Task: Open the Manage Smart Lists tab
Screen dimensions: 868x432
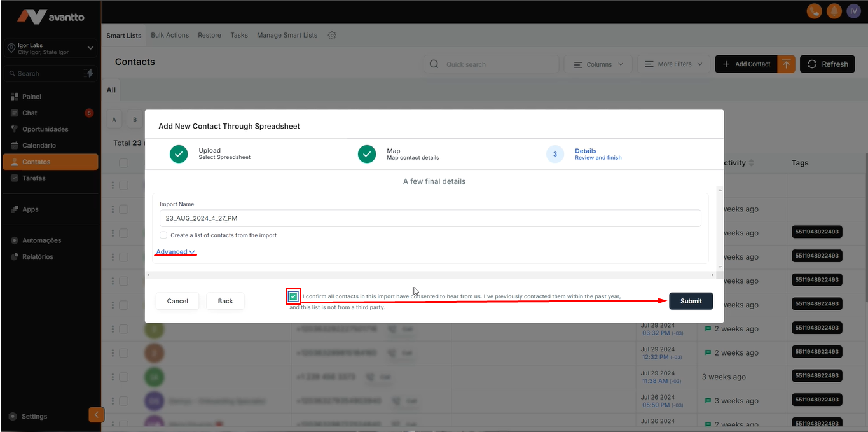Action: [x=287, y=36]
